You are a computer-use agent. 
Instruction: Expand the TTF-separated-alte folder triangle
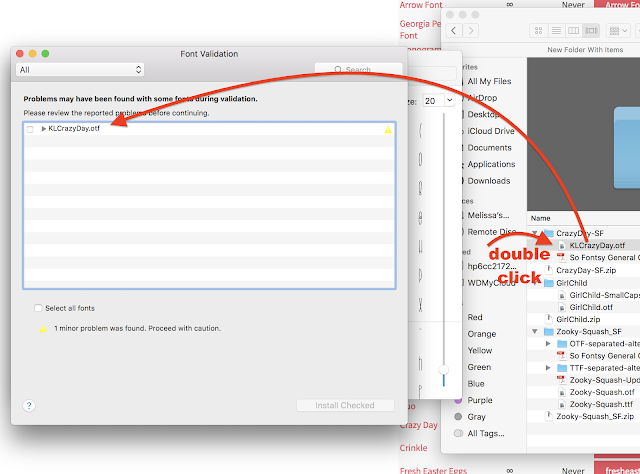coord(548,368)
